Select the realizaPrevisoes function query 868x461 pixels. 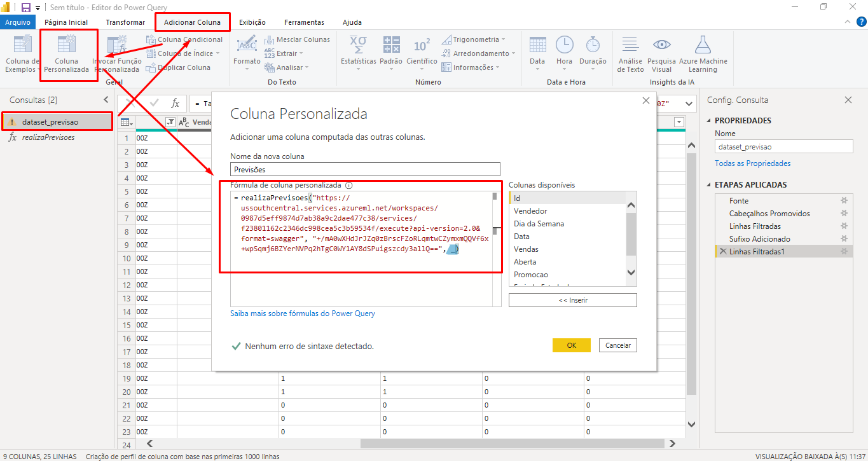click(x=48, y=137)
